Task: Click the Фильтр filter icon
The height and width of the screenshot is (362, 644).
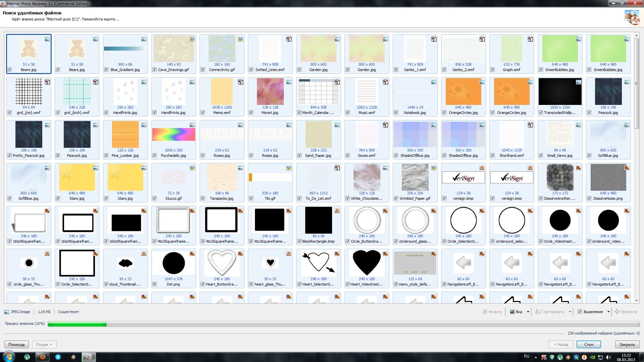Action: [x=485, y=312]
